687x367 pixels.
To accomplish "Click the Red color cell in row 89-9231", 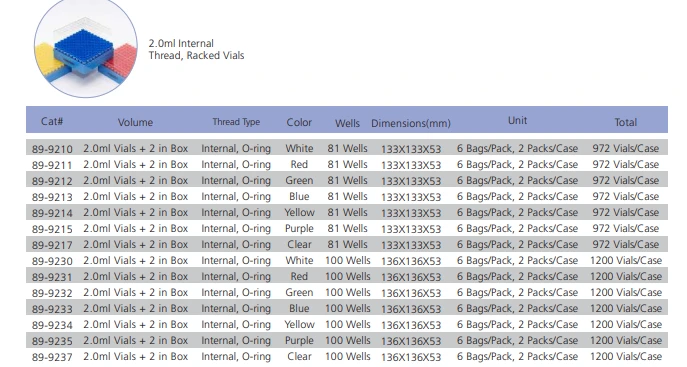I will click(x=299, y=276).
